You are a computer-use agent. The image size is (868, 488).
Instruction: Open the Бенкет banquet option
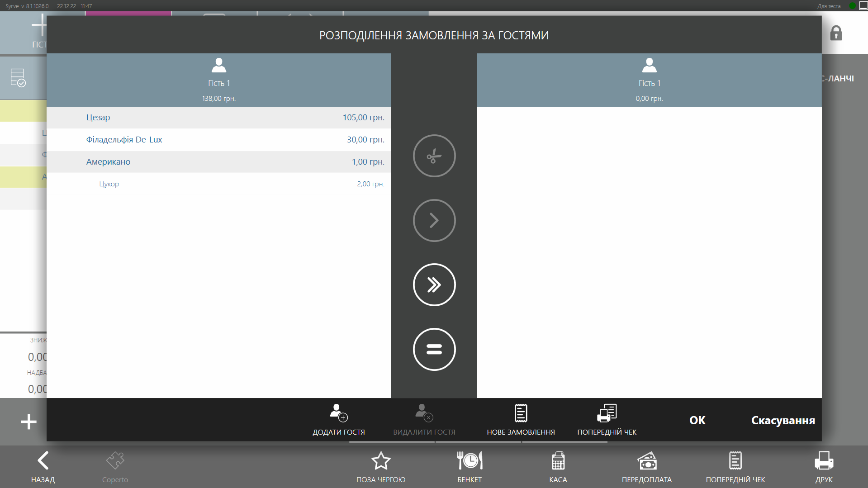click(470, 467)
